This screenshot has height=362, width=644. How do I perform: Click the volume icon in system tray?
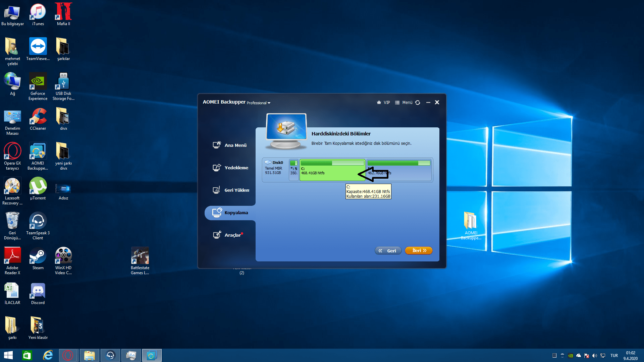(594, 356)
